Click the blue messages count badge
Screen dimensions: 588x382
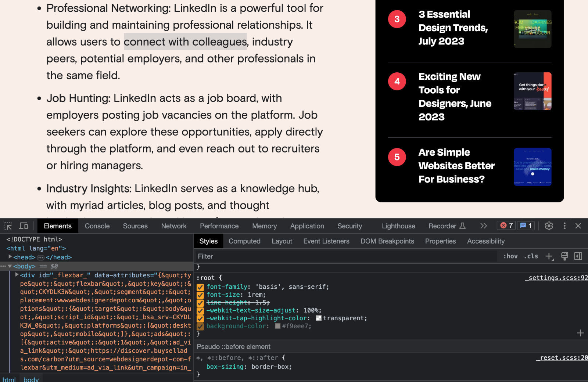click(526, 226)
